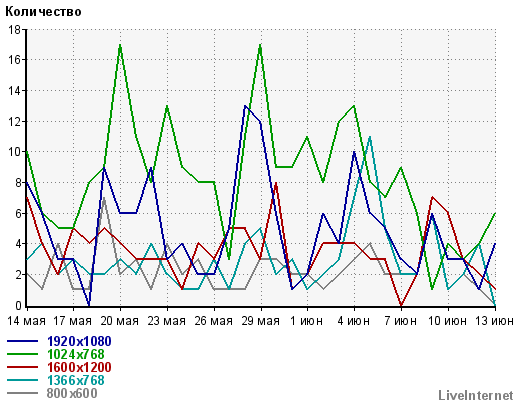Click the 10 value on y-axis

coord(15,152)
